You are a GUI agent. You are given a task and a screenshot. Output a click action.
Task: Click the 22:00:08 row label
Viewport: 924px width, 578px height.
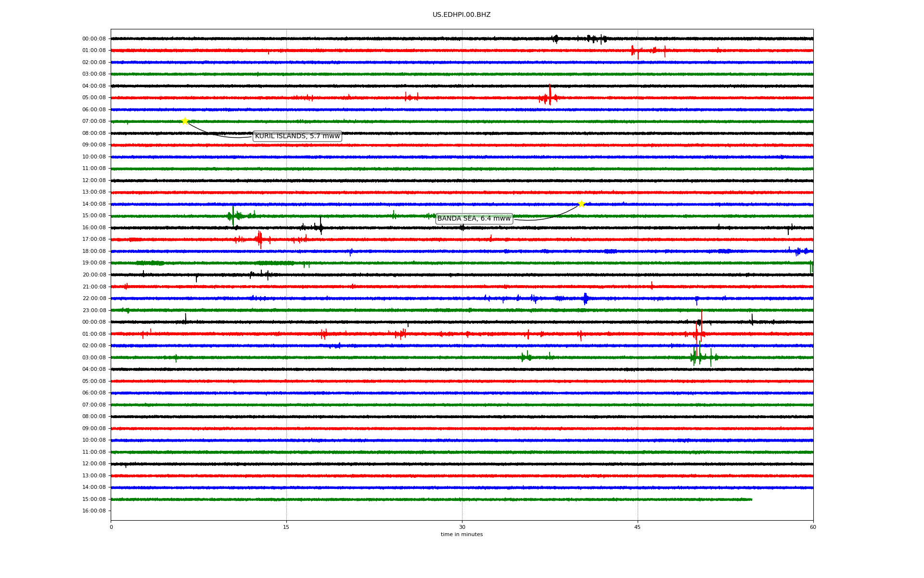pyautogui.click(x=94, y=299)
